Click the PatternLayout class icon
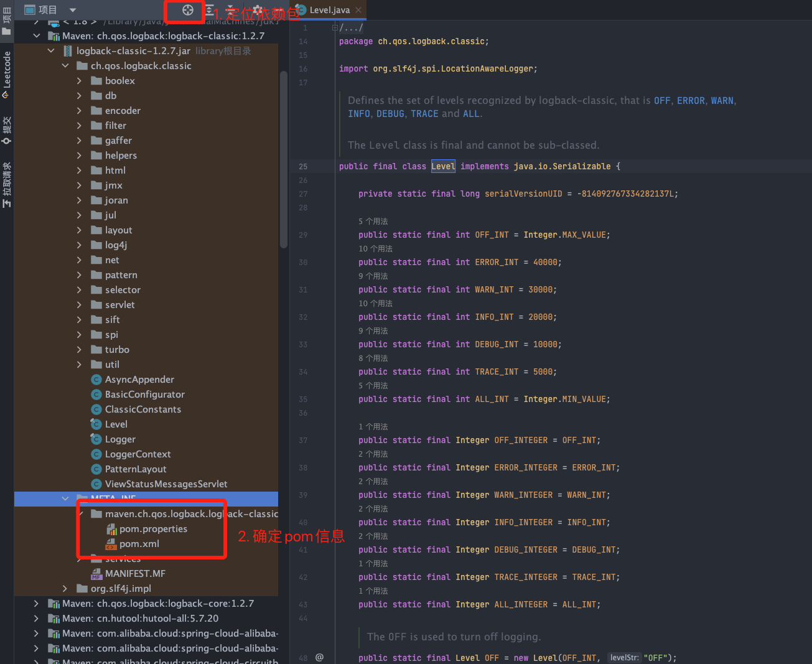The image size is (812, 664). (x=96, y=469)
